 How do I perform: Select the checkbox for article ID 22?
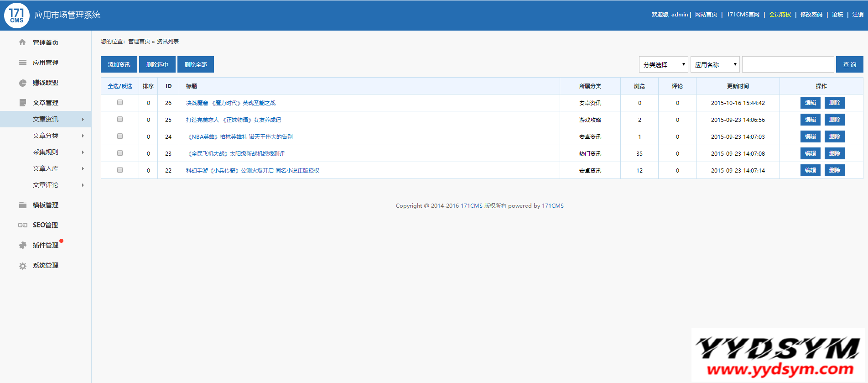pos(120,170)
